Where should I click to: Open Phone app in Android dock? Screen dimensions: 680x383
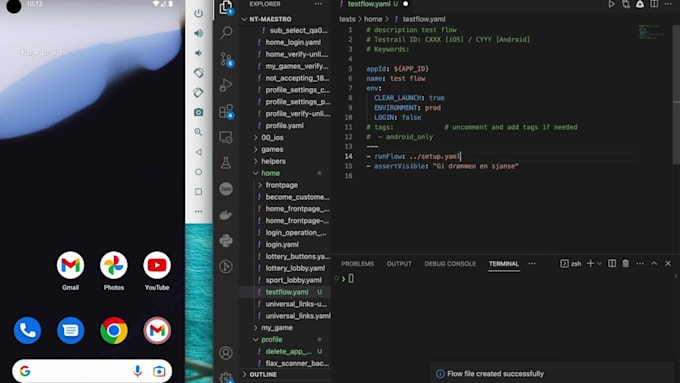click(27, 331)
